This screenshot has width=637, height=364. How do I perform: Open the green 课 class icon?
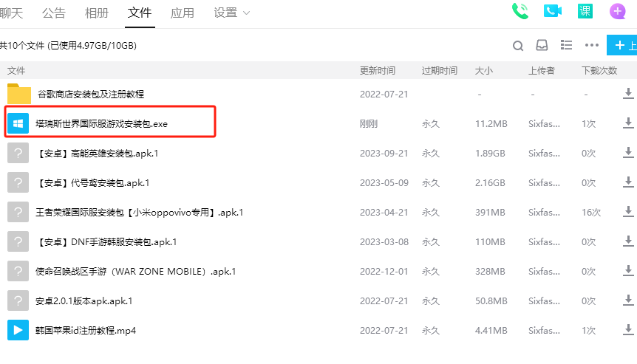click(585, 11)
